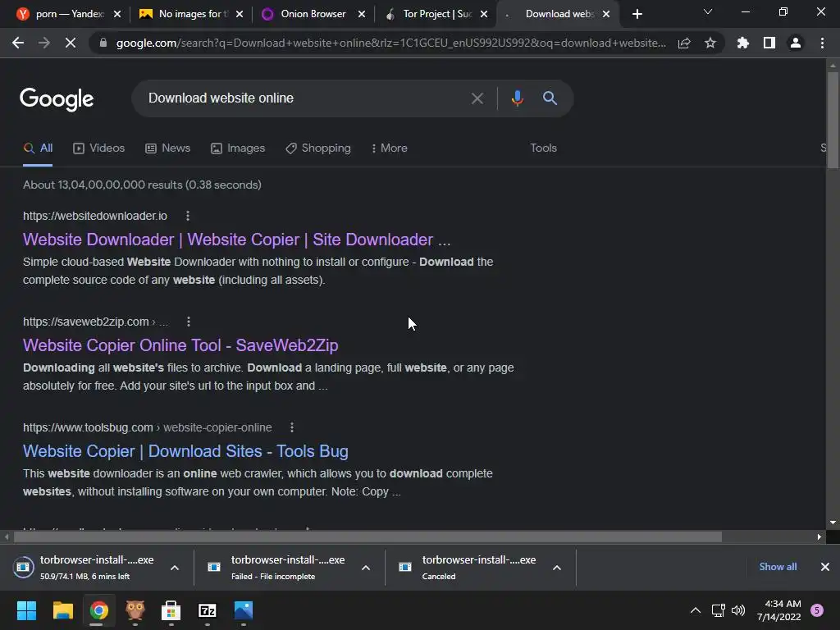Viewport: 840px width, 630px height.
Task: Expand the More search filters
Action: (x=390, y=148)
